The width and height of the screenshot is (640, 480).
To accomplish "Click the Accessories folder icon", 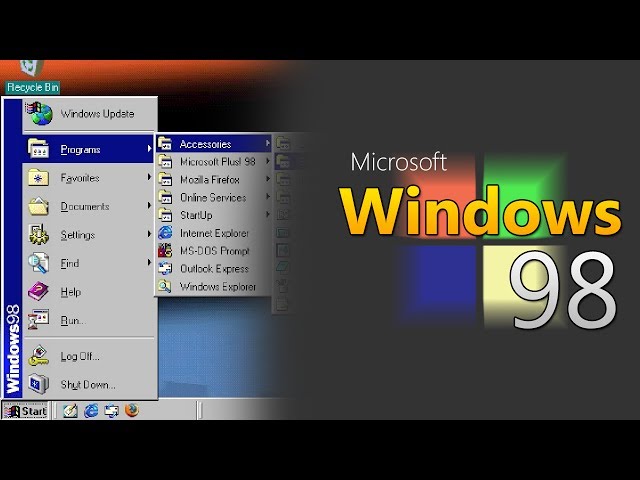I will coord(165,144).
